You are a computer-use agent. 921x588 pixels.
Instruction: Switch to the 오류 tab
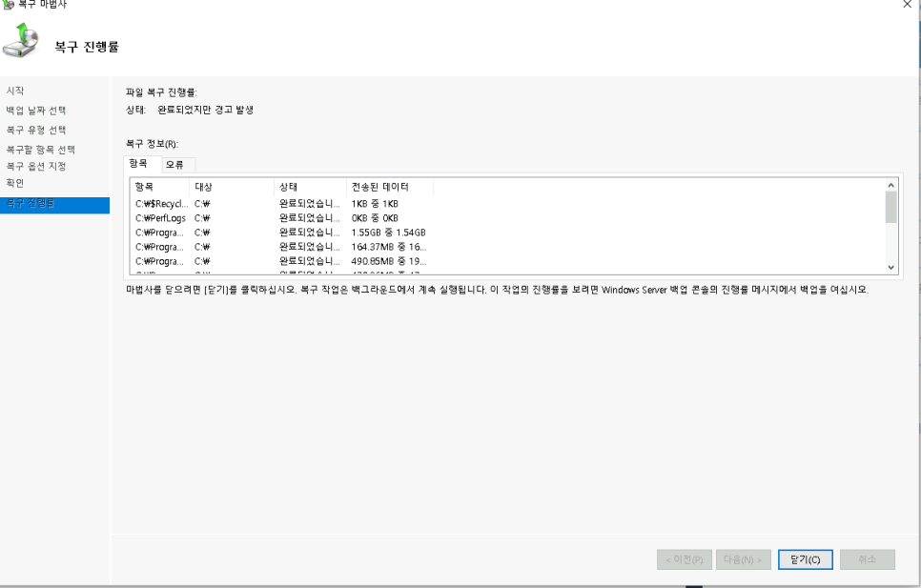[174, 165]
